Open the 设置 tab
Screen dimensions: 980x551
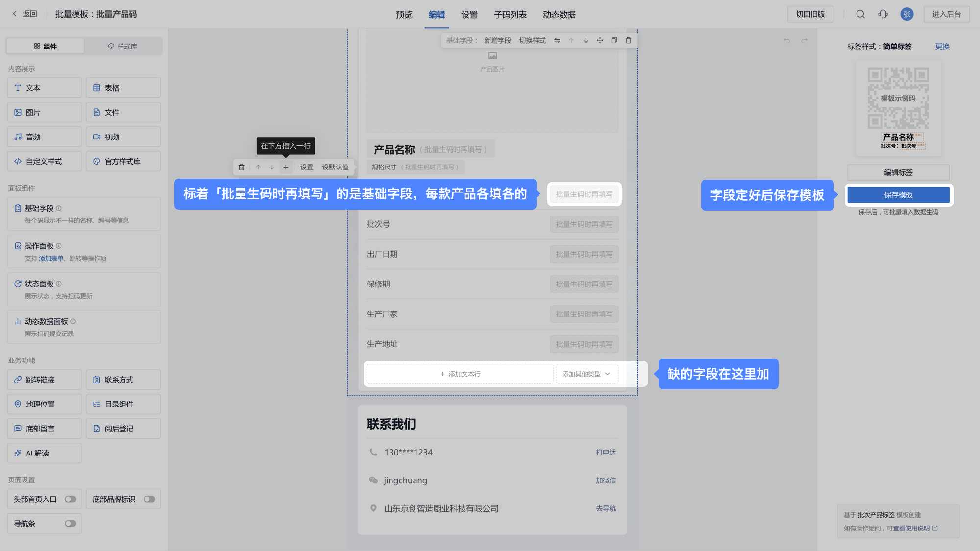pos(469,15)
